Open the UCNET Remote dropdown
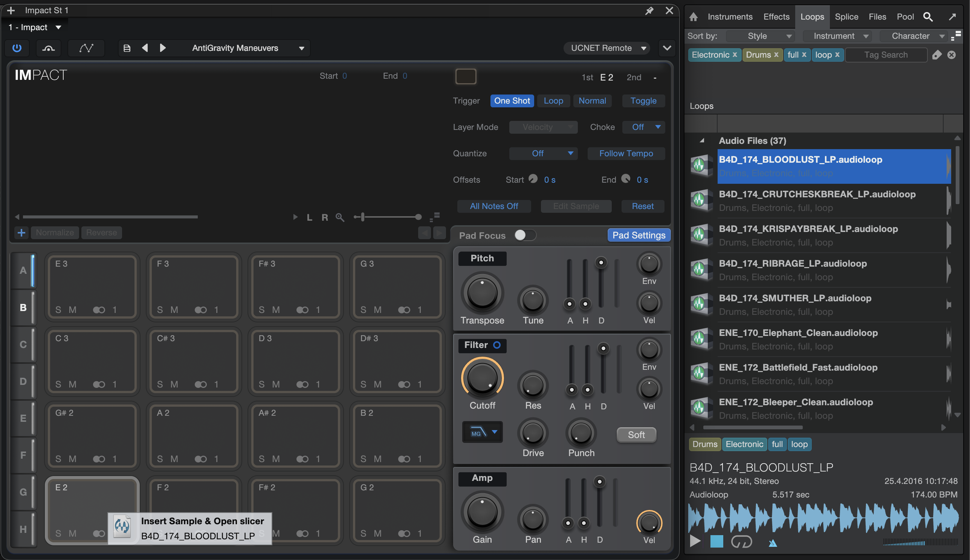This screenshot has width=970, height=560. [x=607, y=48]
